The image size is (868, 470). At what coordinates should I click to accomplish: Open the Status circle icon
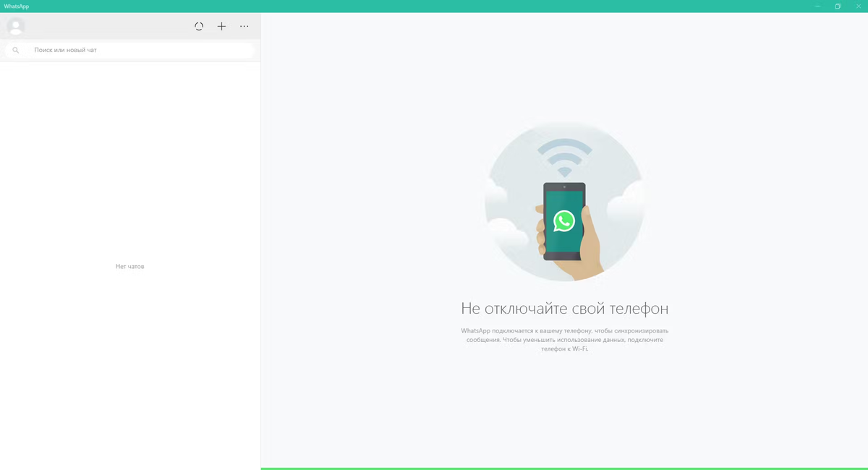[199, 26]
